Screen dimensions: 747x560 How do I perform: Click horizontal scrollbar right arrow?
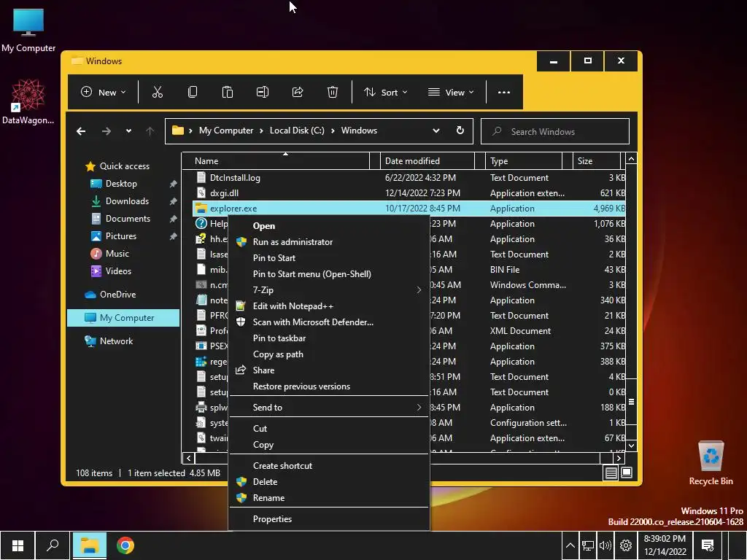[619, 458]
